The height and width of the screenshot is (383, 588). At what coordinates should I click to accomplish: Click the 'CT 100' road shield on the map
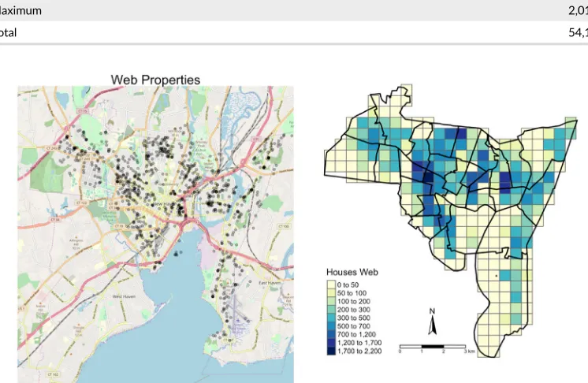pos(284,226)
